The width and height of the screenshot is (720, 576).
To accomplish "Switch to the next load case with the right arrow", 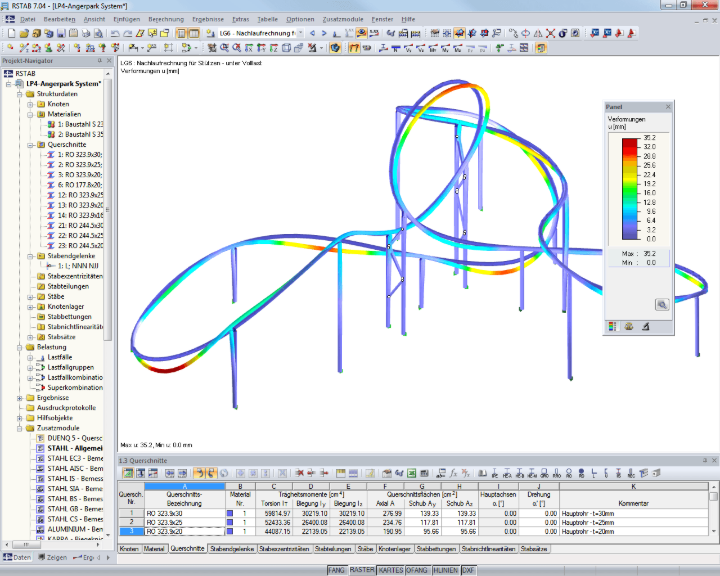I will 324,33.
